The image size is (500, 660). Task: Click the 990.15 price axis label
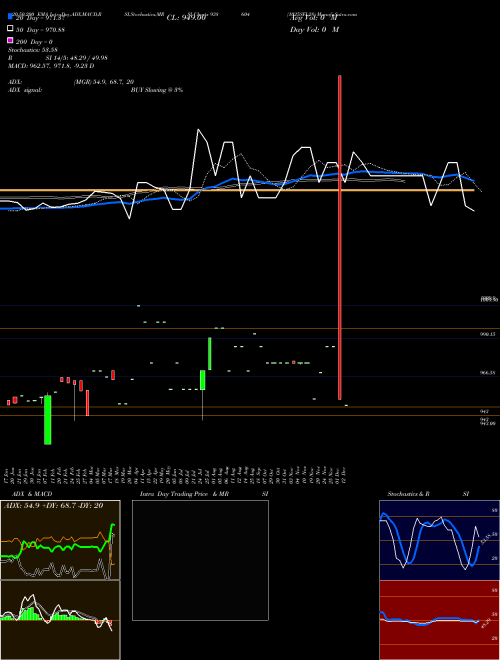point(488,334)
